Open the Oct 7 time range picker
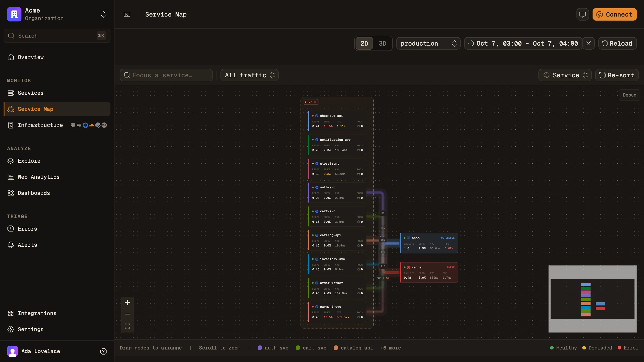 [523, 44]
